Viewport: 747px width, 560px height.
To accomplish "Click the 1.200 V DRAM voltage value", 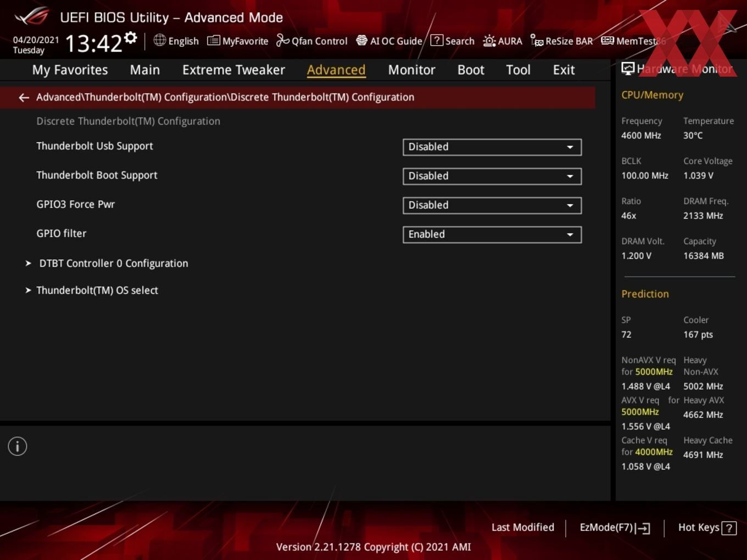I will coord(636,256).
